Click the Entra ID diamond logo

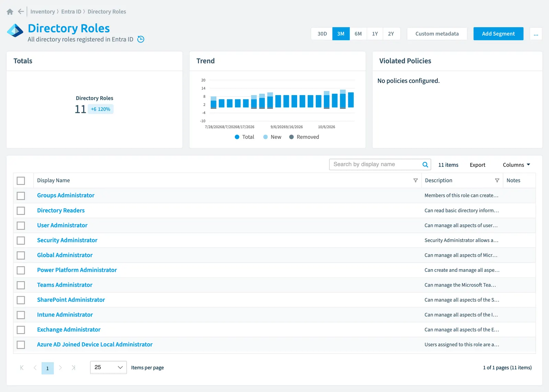(x=15, y=31)
